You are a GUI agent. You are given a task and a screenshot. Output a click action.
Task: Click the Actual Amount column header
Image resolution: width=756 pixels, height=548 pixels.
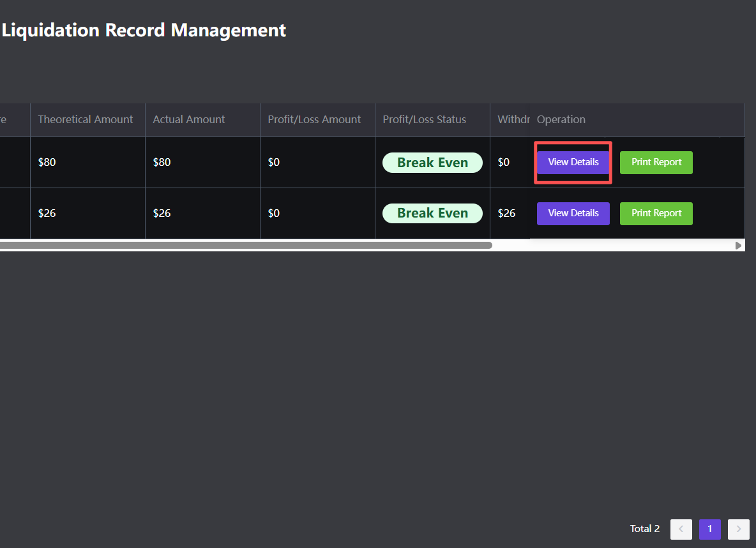coord(189,119)
